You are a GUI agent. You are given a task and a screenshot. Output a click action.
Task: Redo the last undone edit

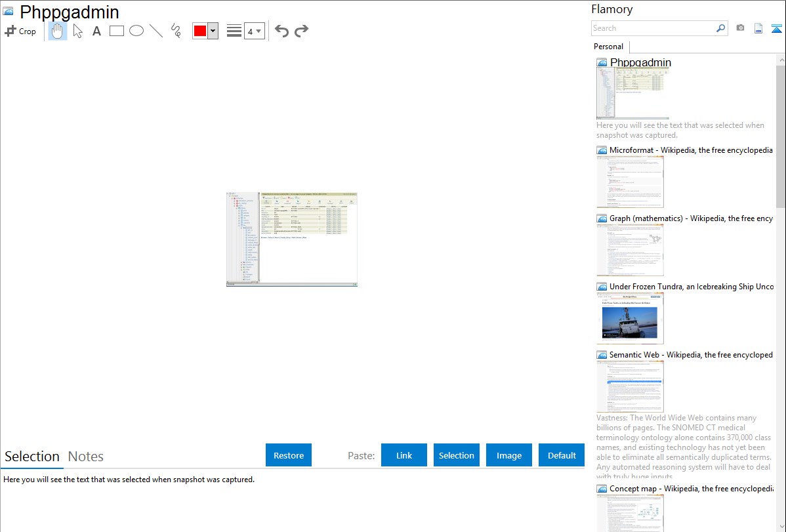(x=301, y=31)
